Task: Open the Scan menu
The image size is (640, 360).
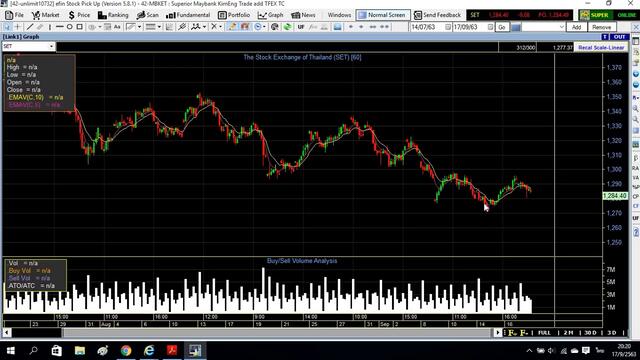Action: pos(147,15)
